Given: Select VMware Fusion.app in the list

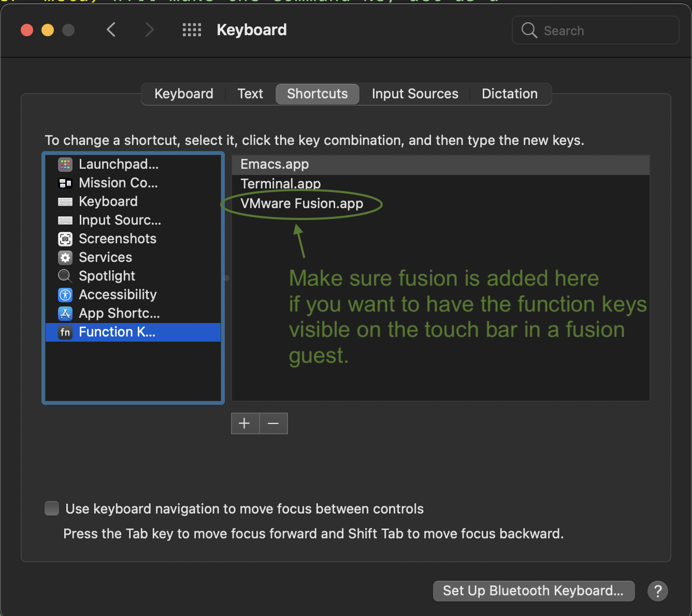Looking at the screenshot, I should tap(441, 203).
